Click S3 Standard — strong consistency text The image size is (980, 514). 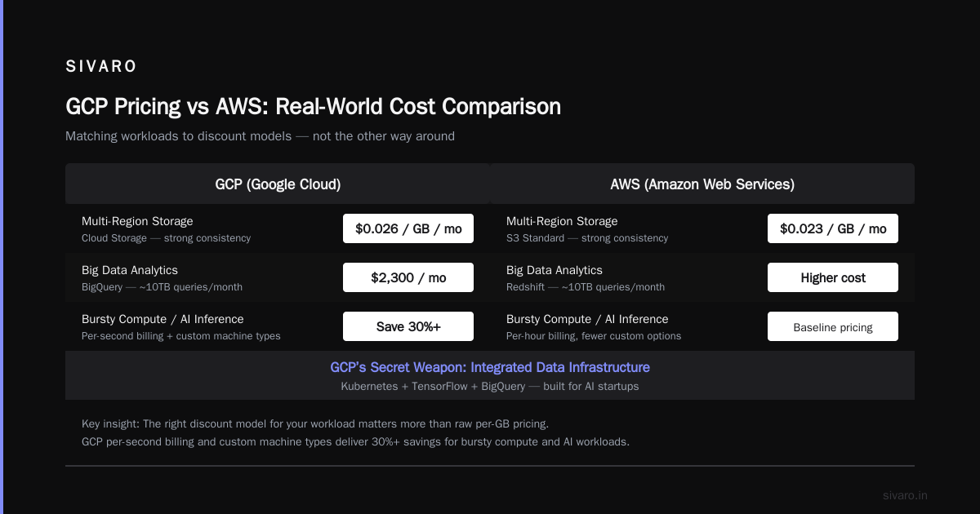(x=587, y=238)
